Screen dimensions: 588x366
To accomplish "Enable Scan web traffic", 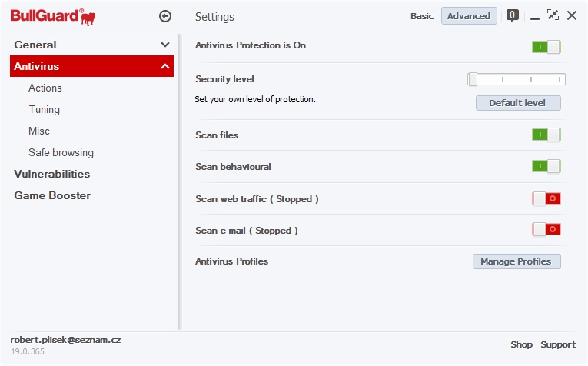I will [x=546, y=198].
